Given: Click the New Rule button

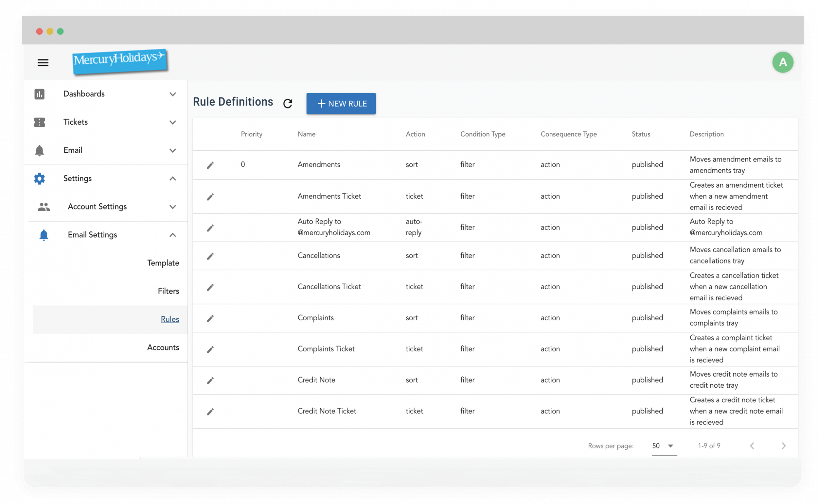Looking at the screenshot, I should [x=341, y=104].
